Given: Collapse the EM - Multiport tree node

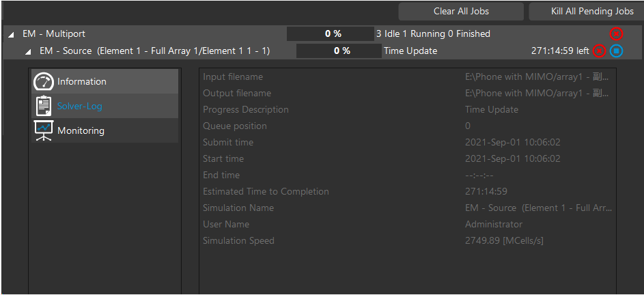Looking at the screenshot, I should point(12,34).
